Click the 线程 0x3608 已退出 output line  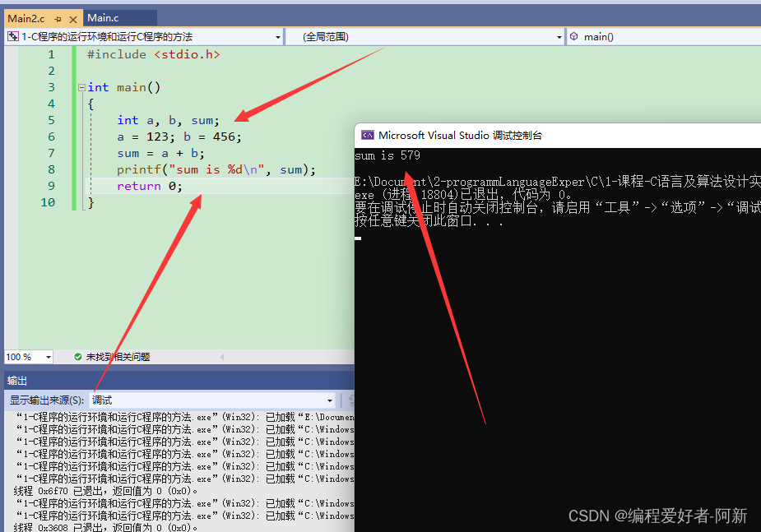pyautogui.click(x=105, y=527)
